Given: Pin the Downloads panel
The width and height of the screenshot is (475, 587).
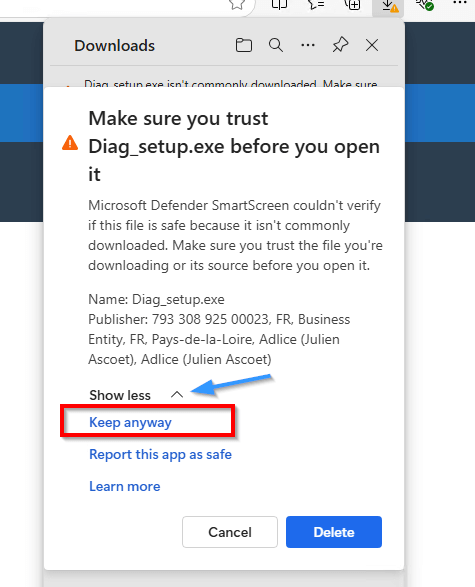Looking at the screenshot, I should (340, 45).
